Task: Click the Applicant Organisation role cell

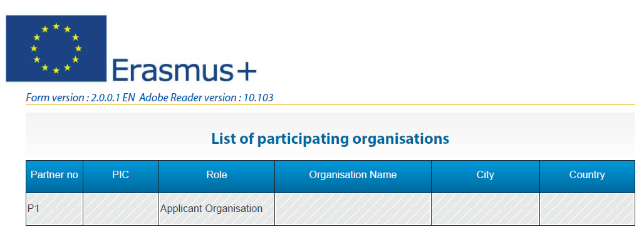Action: (217, 209)
